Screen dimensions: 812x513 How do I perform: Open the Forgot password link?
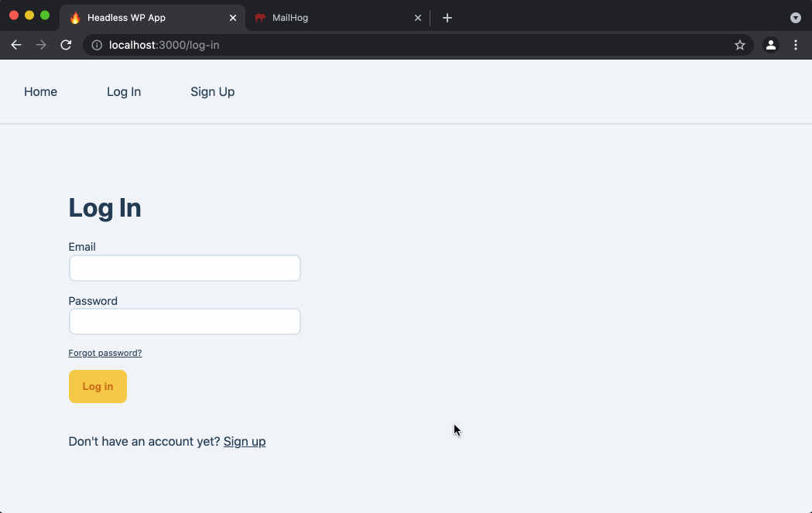point(104,352)
